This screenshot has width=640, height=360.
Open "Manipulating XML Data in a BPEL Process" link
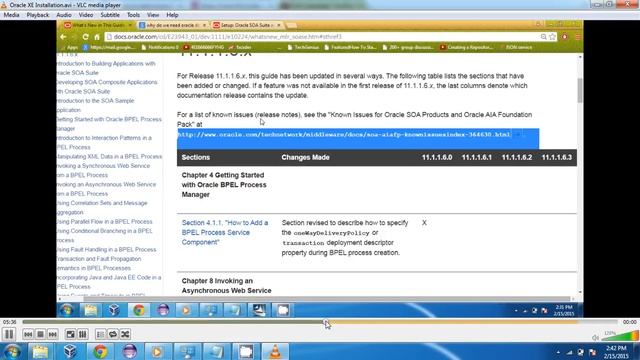point(109,156)
